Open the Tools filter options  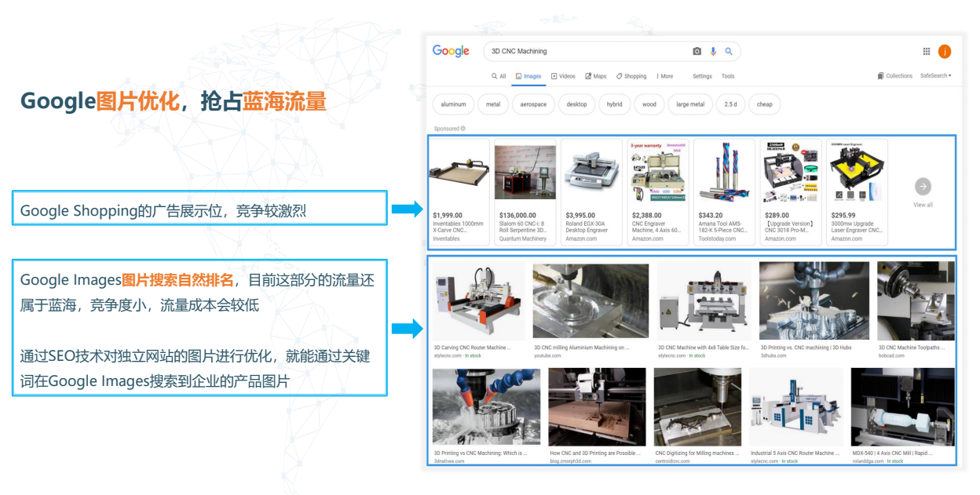tap(728, 76)
